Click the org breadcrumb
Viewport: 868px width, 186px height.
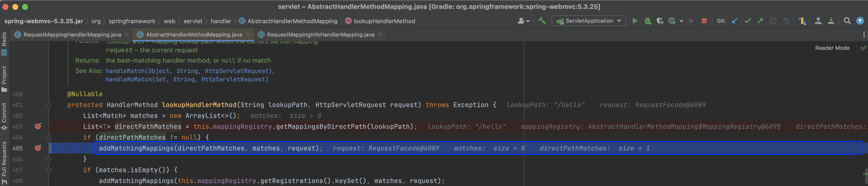coord(96,21)
